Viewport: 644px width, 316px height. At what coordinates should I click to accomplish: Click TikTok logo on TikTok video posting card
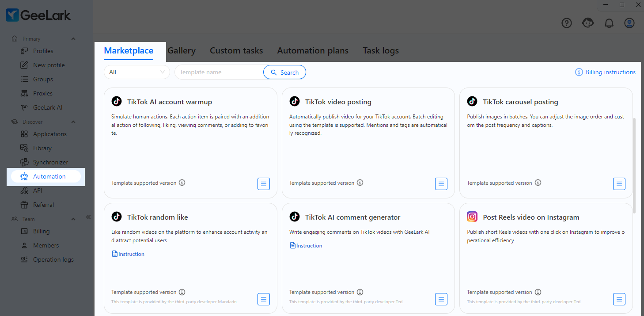point(295,101)
